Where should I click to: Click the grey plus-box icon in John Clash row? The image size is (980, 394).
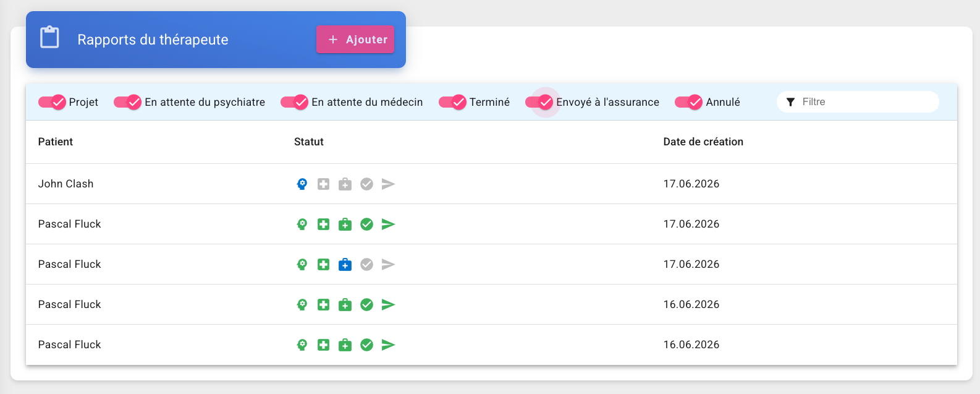pyautogui.click(x=323, y=184)
